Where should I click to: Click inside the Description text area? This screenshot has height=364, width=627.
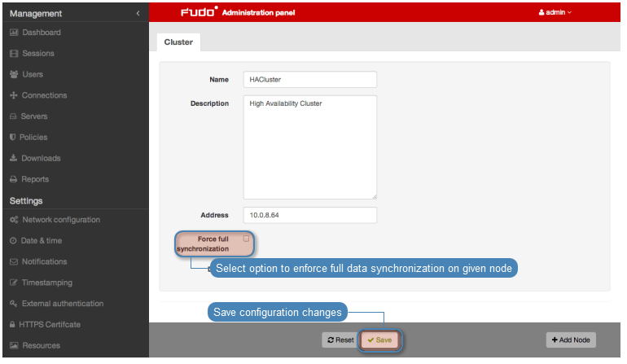coord(310,147)
